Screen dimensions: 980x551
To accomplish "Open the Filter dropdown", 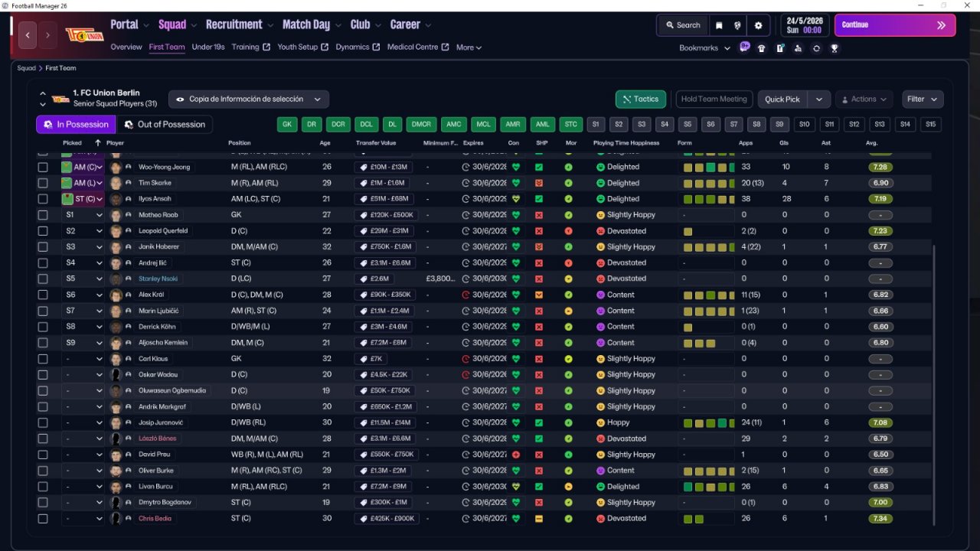I will 923,99.
